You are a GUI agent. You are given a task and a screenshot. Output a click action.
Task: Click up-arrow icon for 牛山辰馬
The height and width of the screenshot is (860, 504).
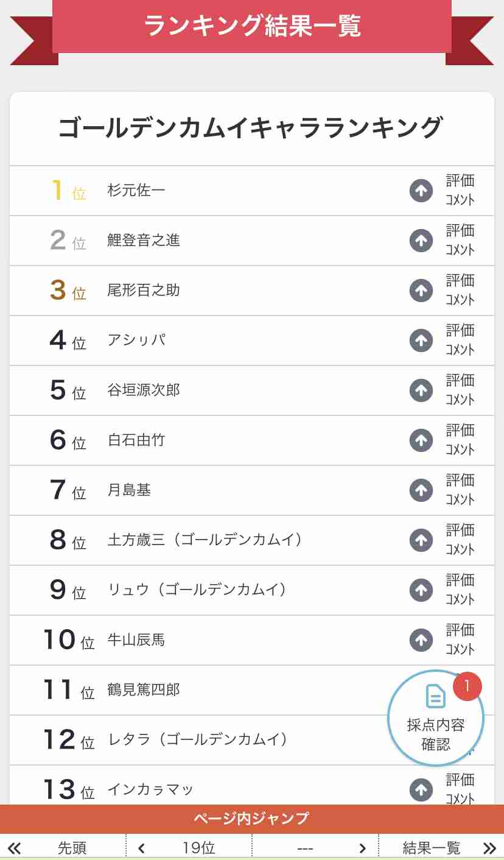pos(421,640)
